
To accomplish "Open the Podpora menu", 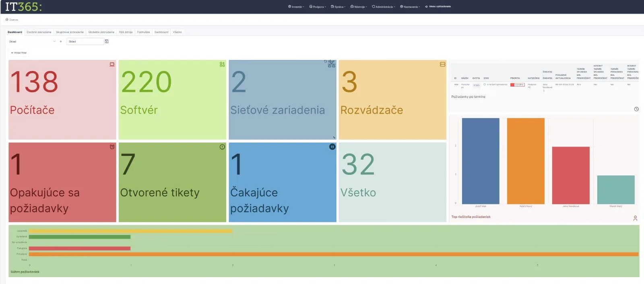I will [x=318, y=7].
